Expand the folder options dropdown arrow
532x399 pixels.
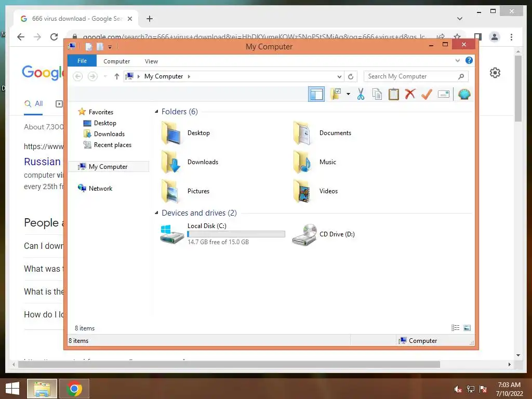[x=348, y=94]
